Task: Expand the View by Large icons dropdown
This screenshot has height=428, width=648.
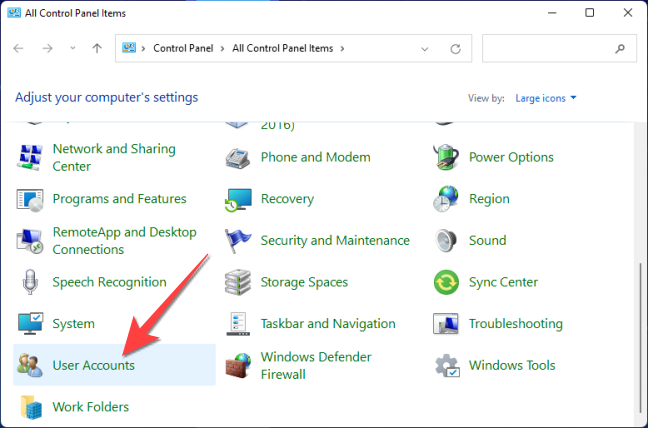Action: coord(546,98)
